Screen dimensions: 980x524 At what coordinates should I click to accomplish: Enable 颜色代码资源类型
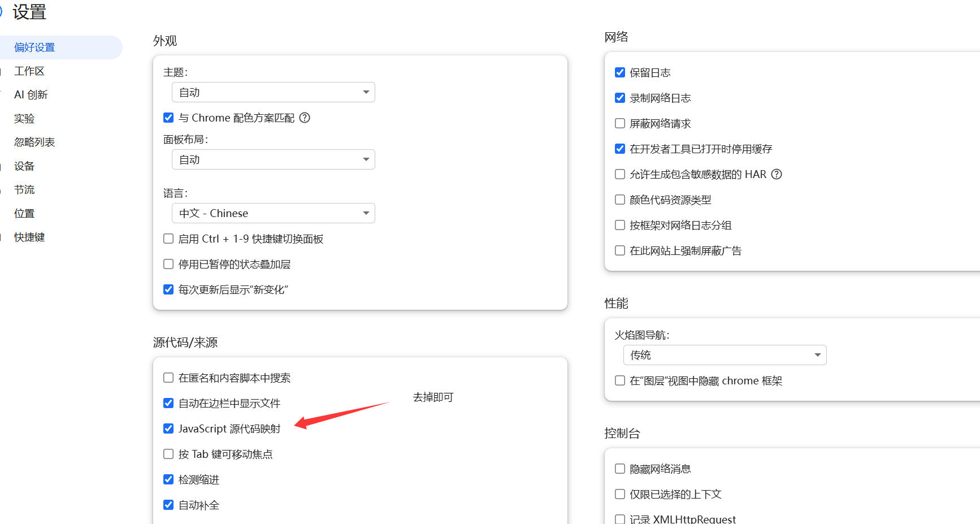click(620, 200)
